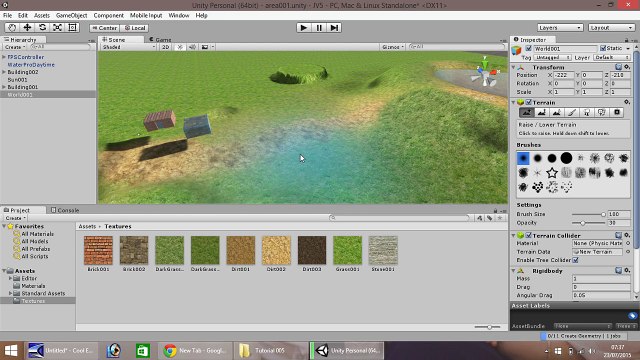The width and height of the screenshot is (640, 360).
Task: Toggle Center pivot mode button
Action: coord(104,28)
